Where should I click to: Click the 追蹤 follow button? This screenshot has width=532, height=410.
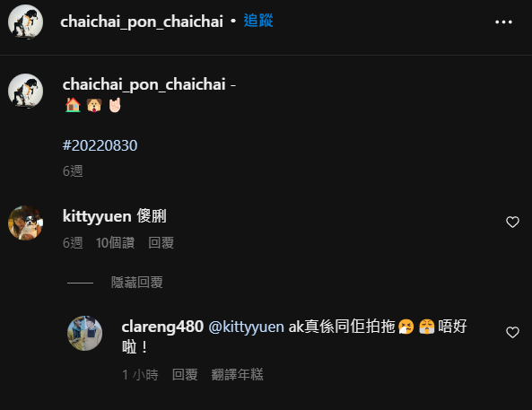click(258, 21)
